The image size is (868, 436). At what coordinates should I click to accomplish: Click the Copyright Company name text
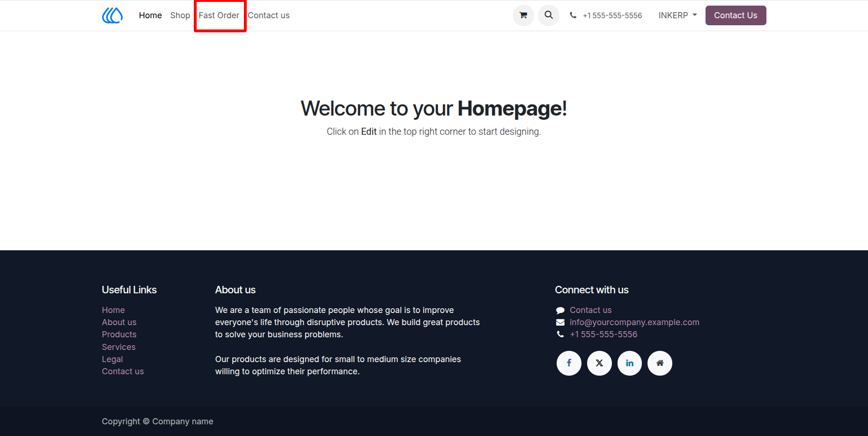[157, 421]
